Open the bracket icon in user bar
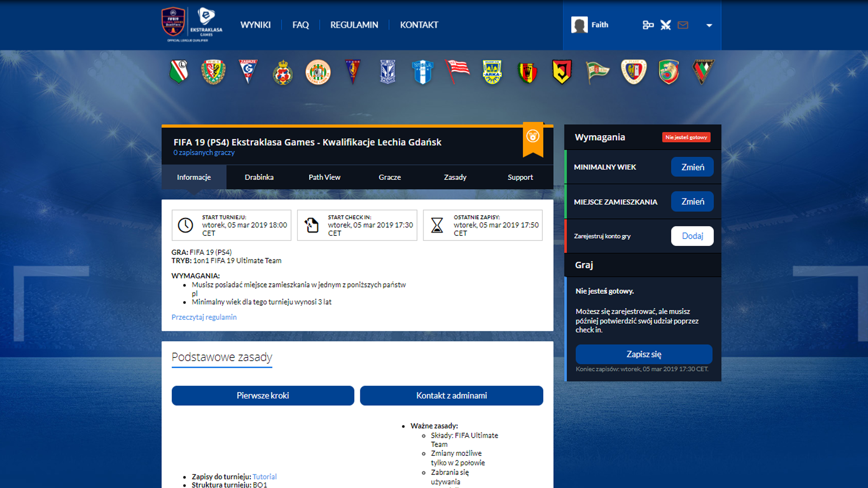The height and width of the screenshot is (488, 868). pos(648,25)
